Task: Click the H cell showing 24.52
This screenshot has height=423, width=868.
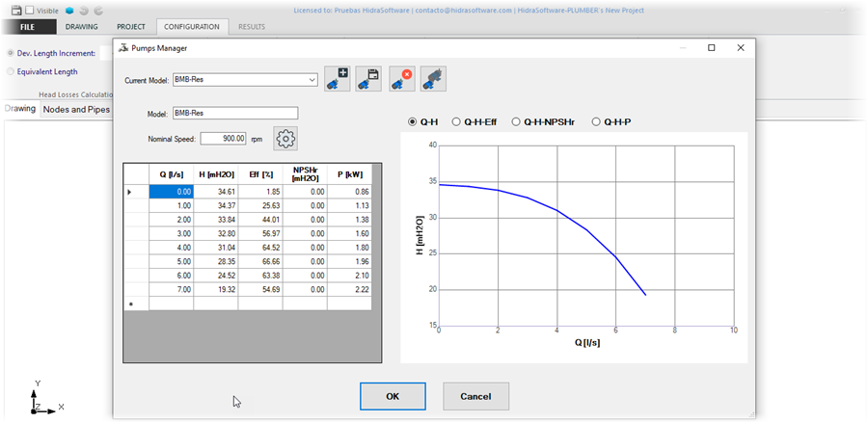Action: click(216, 275)
